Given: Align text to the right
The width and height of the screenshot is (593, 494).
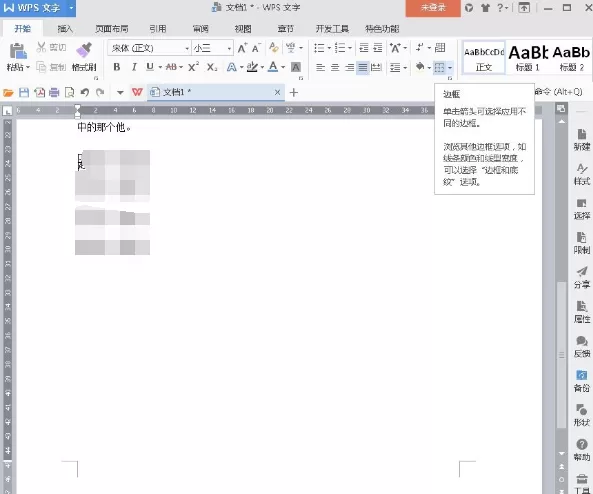Looking at the screenshot, I should tap(349, 68).
